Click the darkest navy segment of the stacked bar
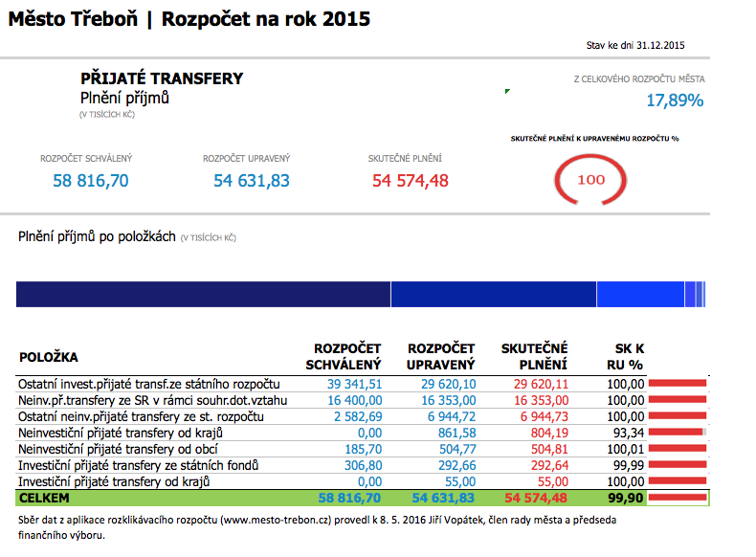 click(x=203, y=294)
